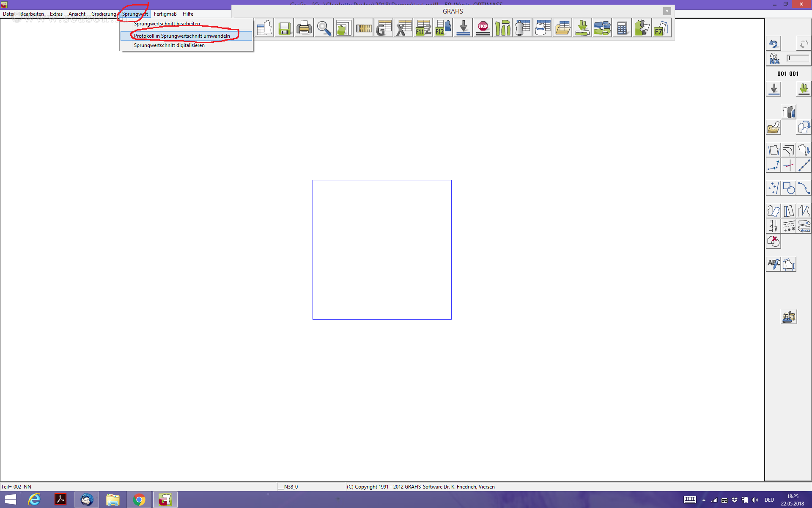Select 'Protokoll in Sprungwertschnitt umwandeln' menu entry

pyautogui.click(x=182, y=36)
